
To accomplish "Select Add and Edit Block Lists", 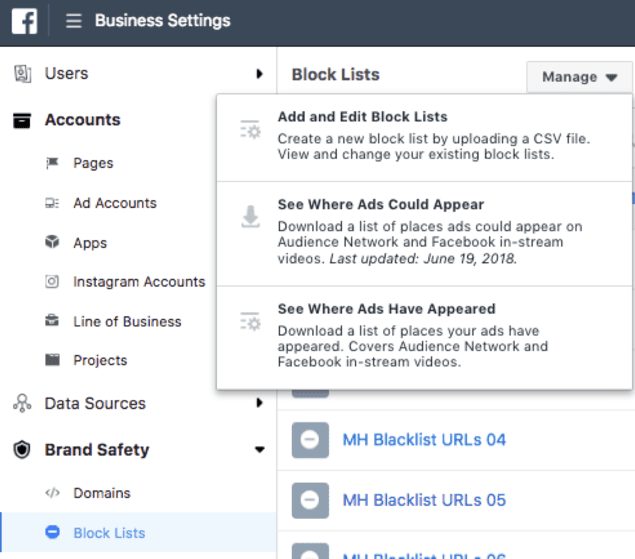I will [x=363, y=117].
